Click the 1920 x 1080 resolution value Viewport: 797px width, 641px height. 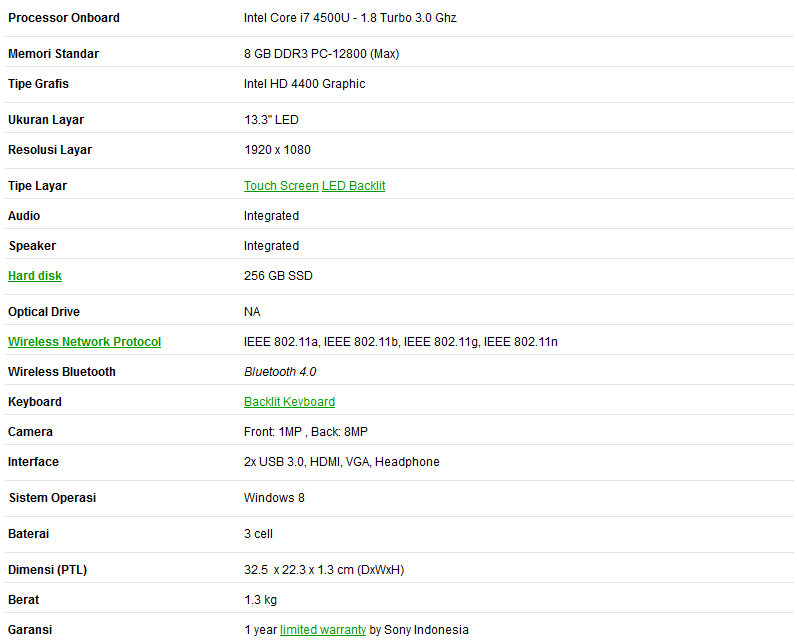277,150
